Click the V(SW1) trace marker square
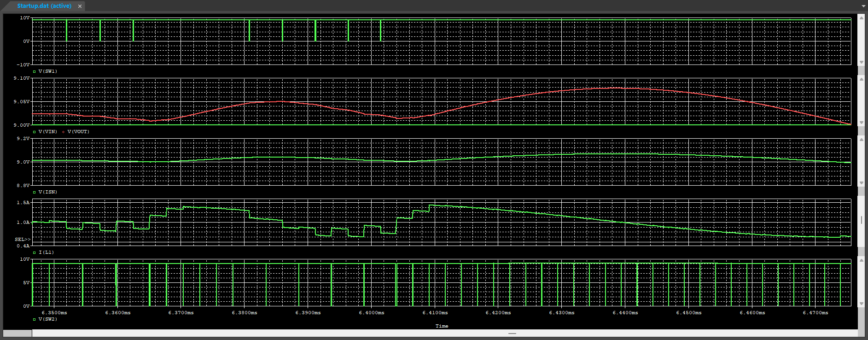The image size is (868, 340). coord(35,71)
